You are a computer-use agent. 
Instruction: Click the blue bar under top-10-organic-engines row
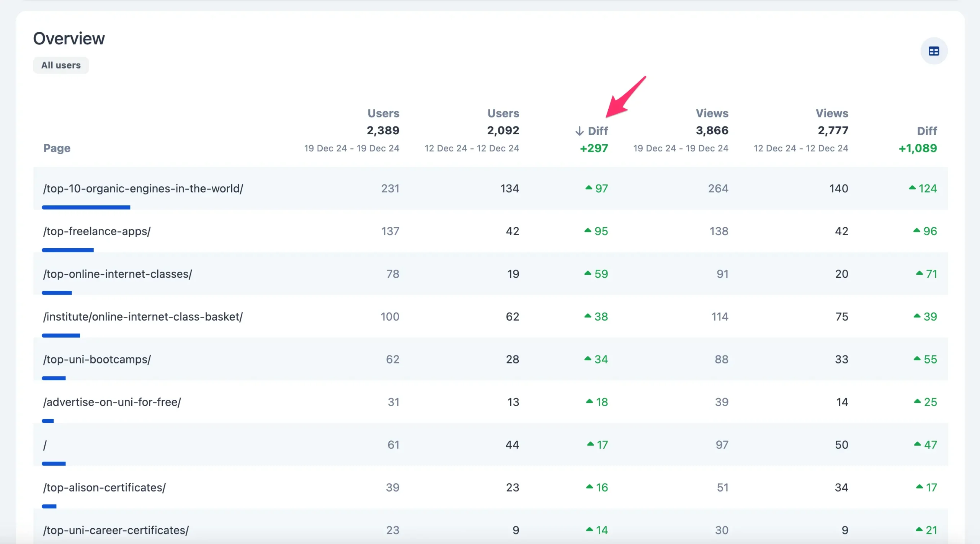(x=86, y=207)
